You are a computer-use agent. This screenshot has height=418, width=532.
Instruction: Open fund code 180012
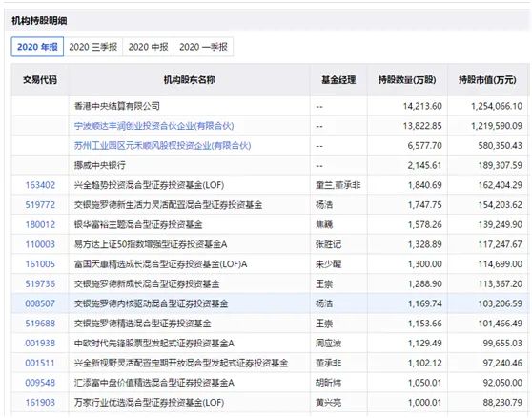pos(40,224)
